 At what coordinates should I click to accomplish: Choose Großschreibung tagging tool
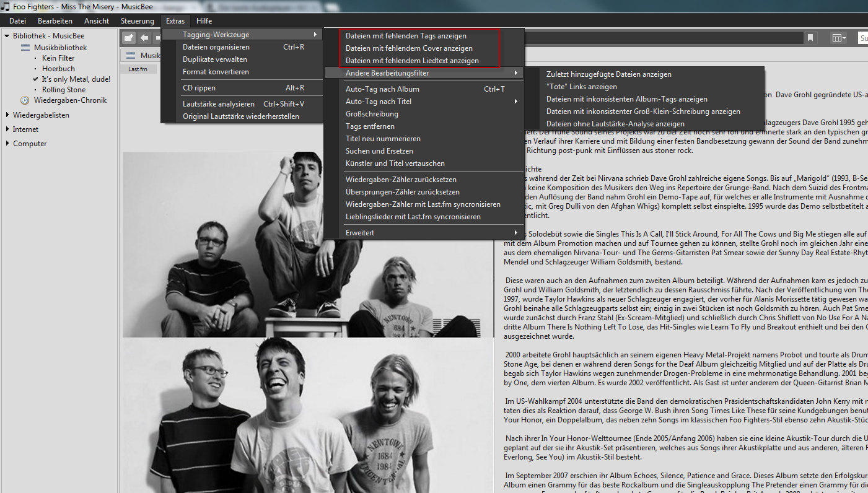(424, 114)
